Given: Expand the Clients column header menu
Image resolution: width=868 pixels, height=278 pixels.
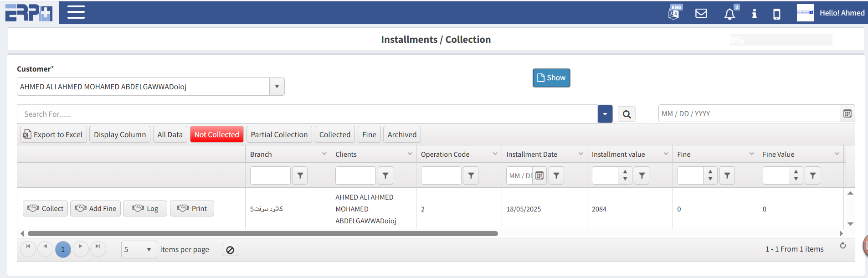Looking at the screenshot, I should coord(410,154).
